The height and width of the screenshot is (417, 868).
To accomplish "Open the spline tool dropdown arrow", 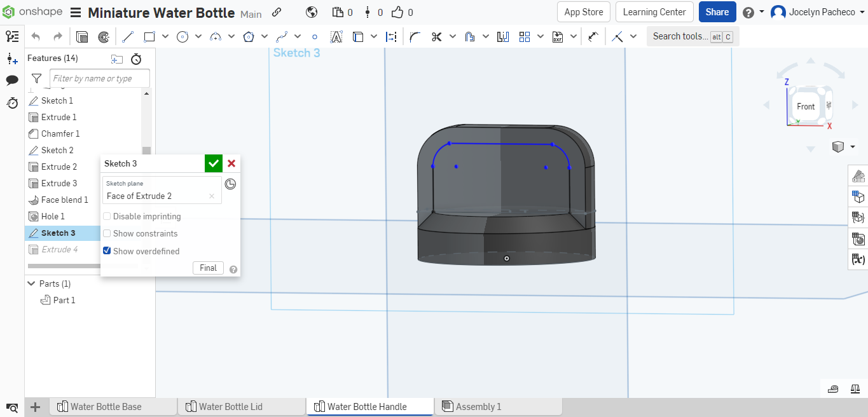I will pos(298,36).
